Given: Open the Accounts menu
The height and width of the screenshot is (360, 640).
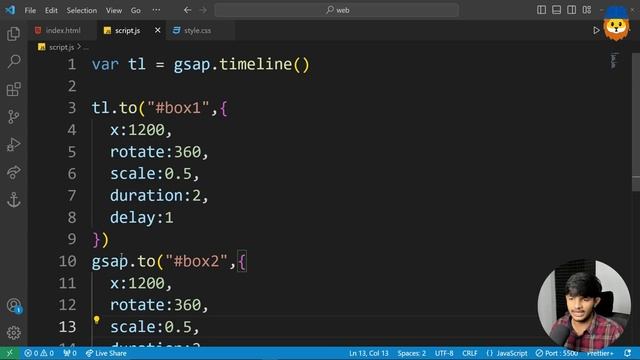Looking at the screenshot, I should tap(13, 305).
